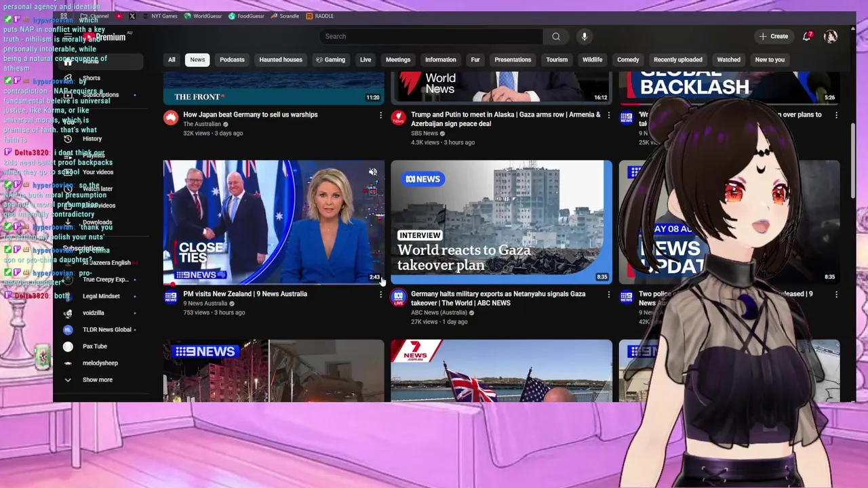The width and height of the screenshot is (868, 488).
Task: Select the Podcasts filter chip
Action: pyautogui.click(x=232, y=60)
